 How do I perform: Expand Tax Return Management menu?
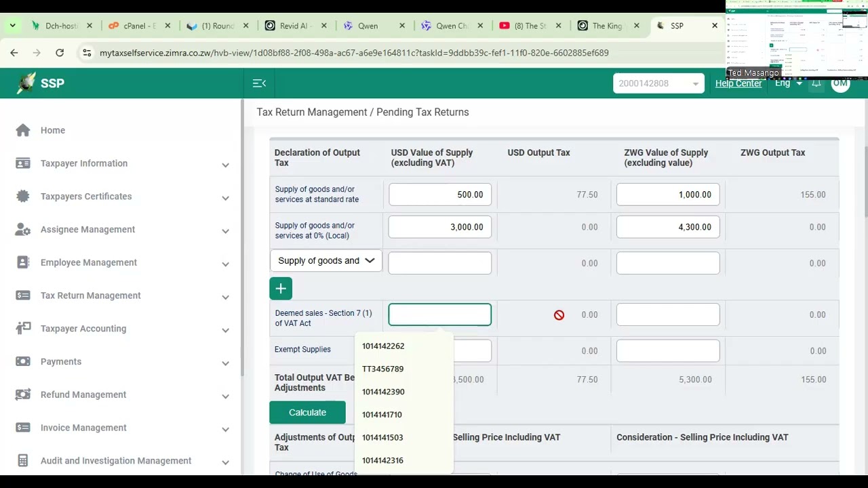(x=225, y=297)
